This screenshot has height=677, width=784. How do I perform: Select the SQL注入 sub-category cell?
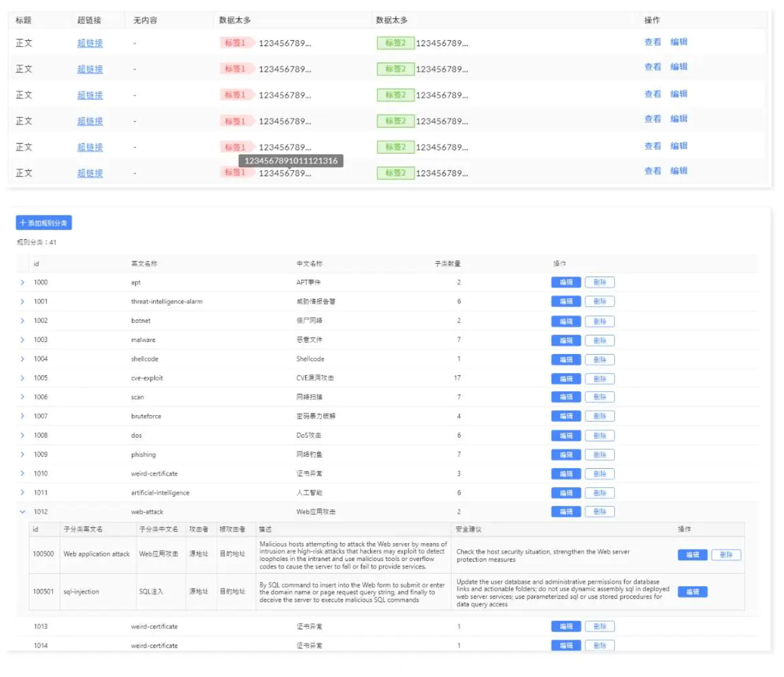pos(151,591)
